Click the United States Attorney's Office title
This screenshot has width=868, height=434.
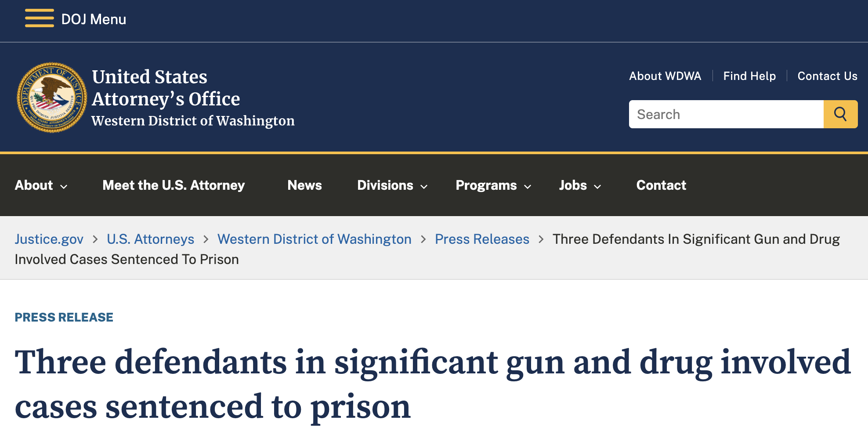(x=166, y=88)
